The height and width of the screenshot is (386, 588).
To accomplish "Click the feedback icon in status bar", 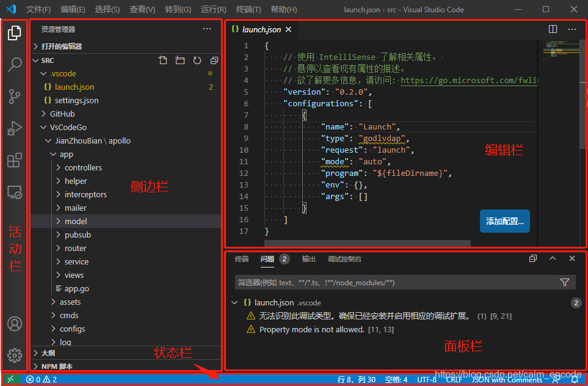I will (556, 379).
